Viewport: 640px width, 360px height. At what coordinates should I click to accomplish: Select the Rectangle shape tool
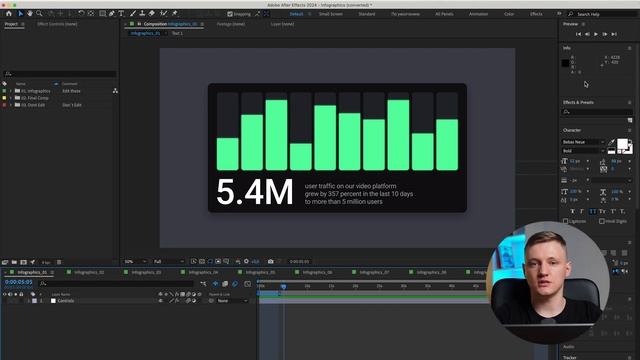click(102, 13)
